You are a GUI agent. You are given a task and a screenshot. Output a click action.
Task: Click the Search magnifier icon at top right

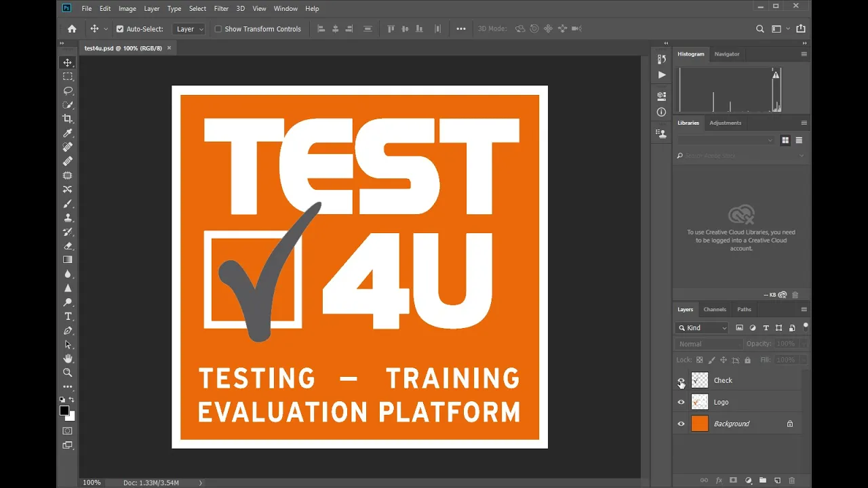pyautogui.click(x=760, y=28)
